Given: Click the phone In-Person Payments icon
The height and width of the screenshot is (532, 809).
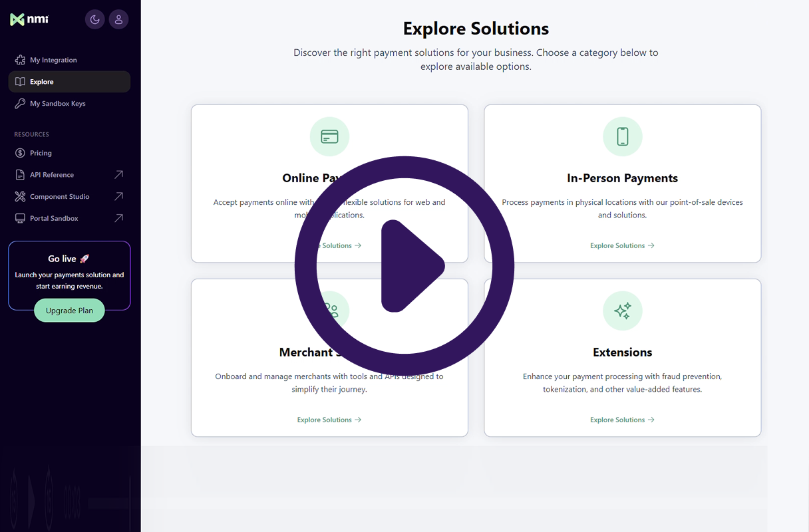Looking at the screenshot, I should pos(622,137).
